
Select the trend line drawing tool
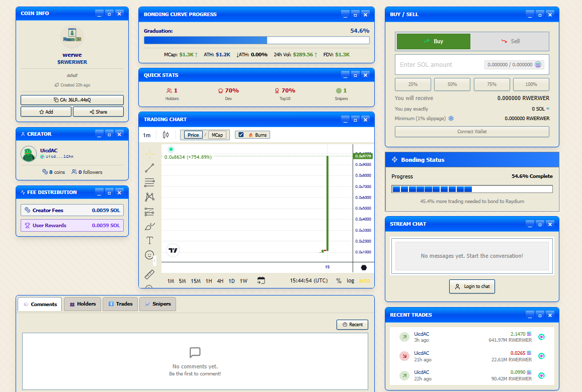149,168
